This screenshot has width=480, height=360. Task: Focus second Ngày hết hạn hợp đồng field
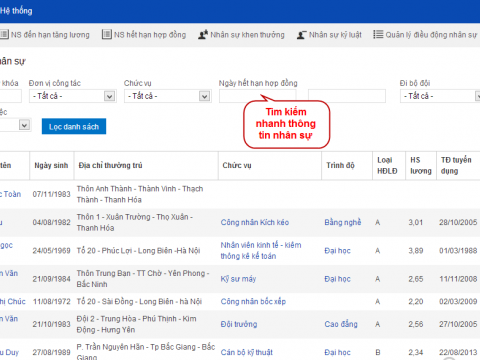coord(347,96)
